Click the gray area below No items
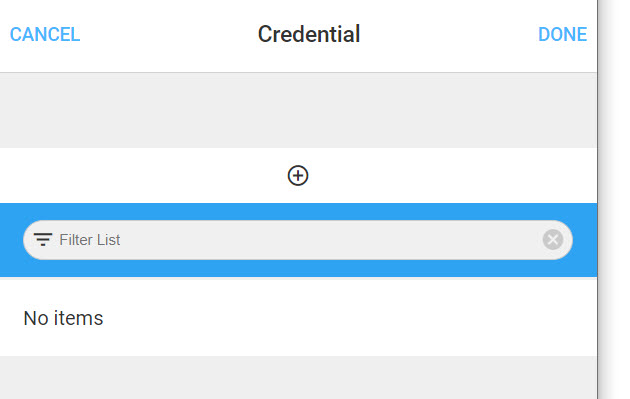This screenshot has height=399, width=630. coord(299,378)
